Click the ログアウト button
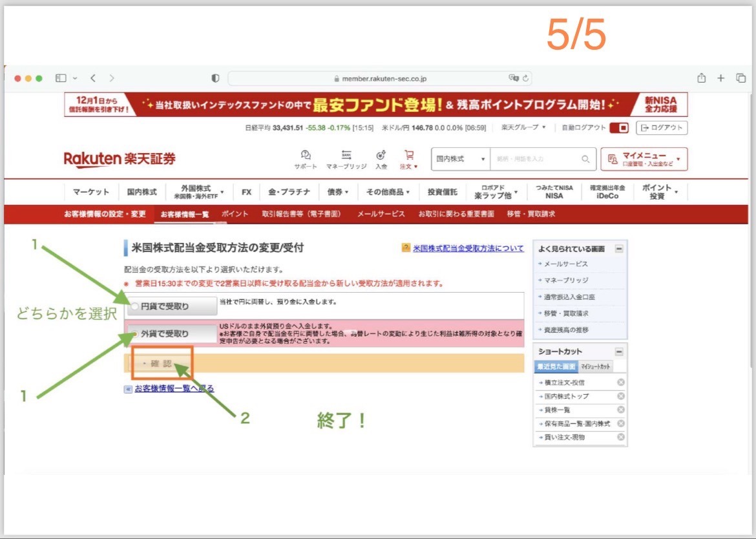This screenshot has height=539, width=756. pyautogui.click(x=662, y=128)
